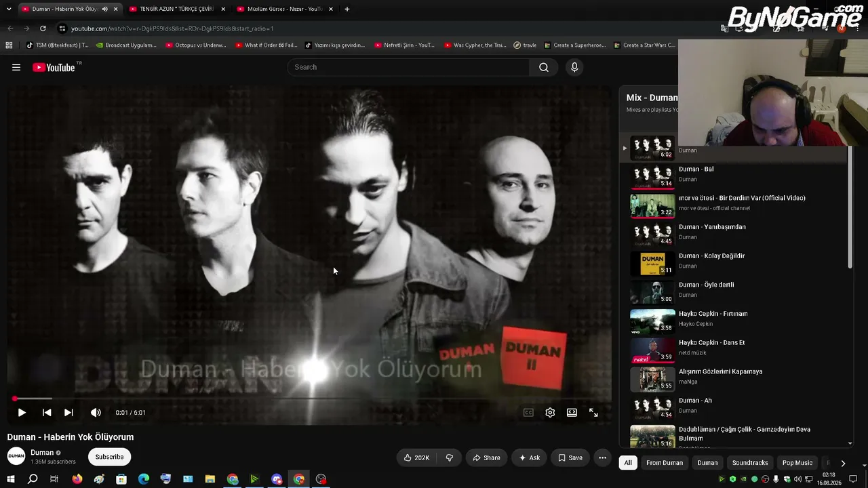Click the YouTube address bar URL
Image resolution: width=868 pixels, height=488 pixels.
(172, 28)
